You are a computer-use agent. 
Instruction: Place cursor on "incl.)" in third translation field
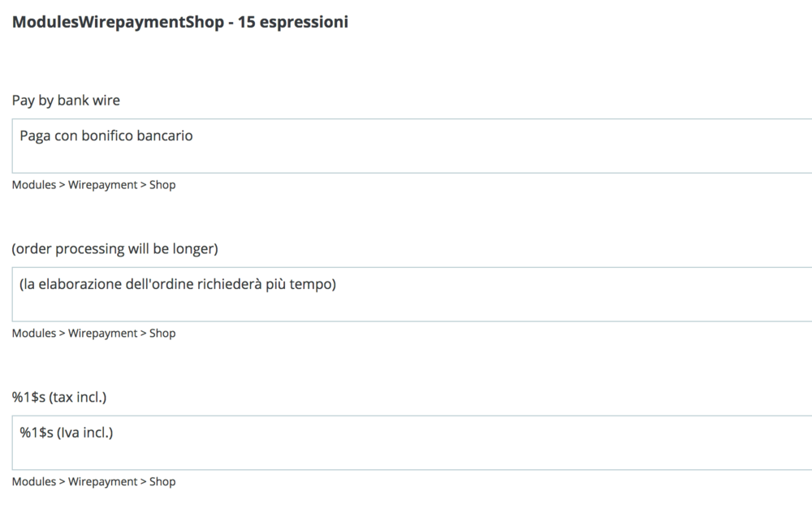[96, 433]
